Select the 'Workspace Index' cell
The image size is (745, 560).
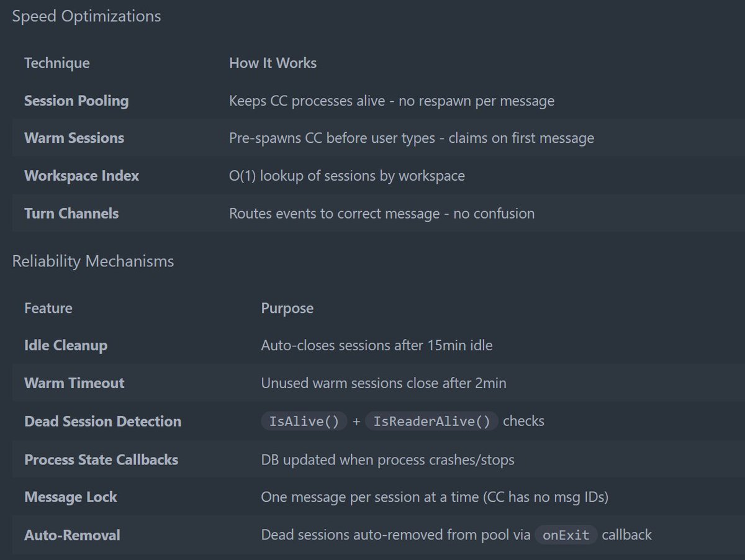pos(81,176)
